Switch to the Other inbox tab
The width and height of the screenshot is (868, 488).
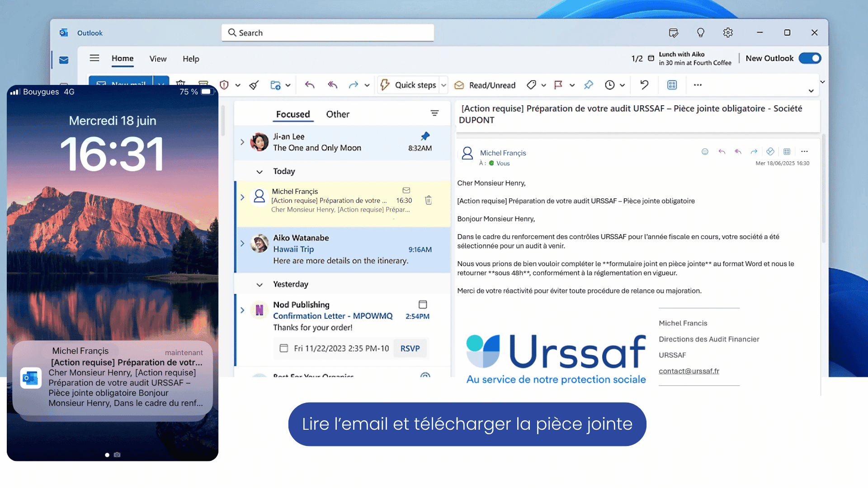[338, 114]
